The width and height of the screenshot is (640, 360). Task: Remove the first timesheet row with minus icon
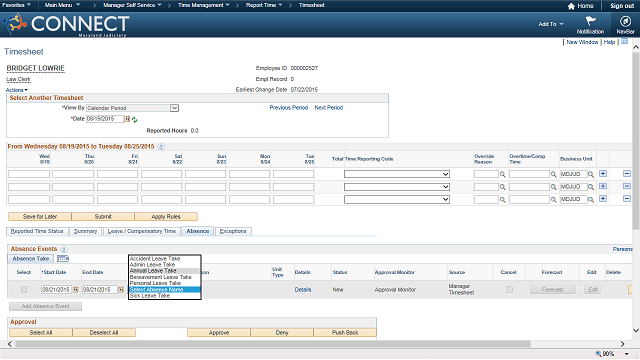point(627,174)
